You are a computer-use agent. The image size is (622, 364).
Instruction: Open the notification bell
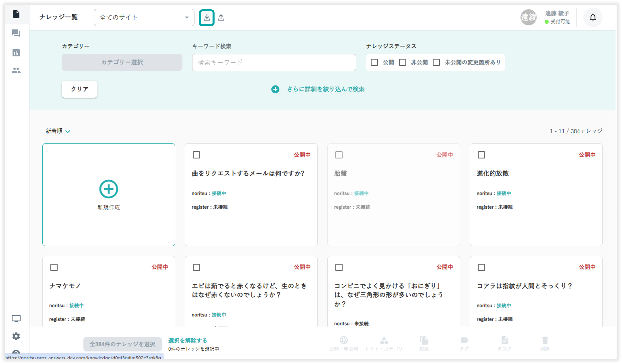(x=593, y=18)
